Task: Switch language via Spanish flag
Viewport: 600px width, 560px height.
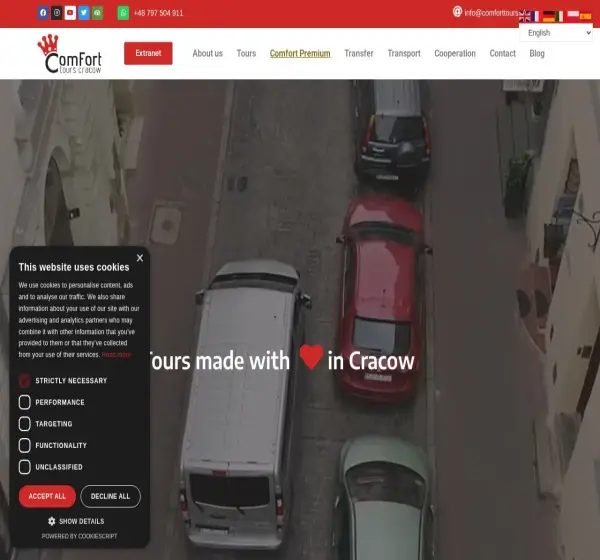Action: pos(585,16)
